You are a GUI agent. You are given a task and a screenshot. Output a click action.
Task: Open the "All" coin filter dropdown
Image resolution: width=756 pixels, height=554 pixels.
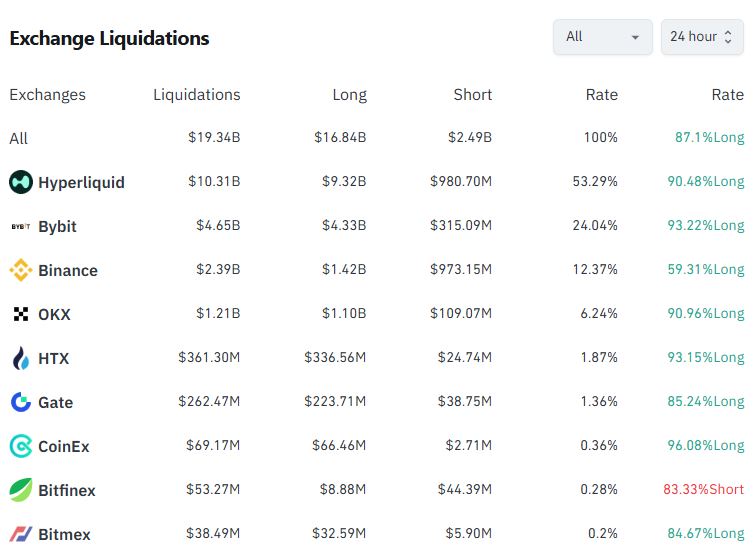[602, 37]
